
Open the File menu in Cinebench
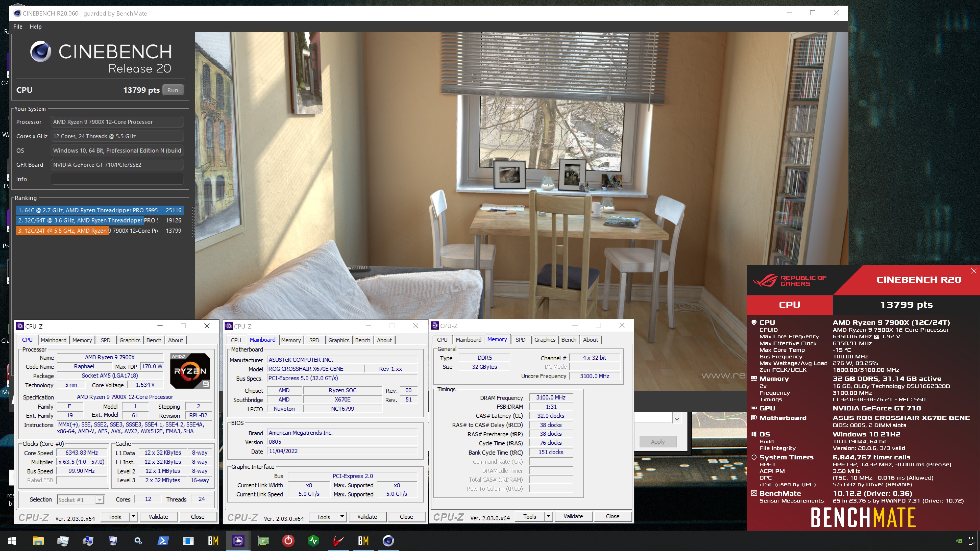tap(18, 27)
